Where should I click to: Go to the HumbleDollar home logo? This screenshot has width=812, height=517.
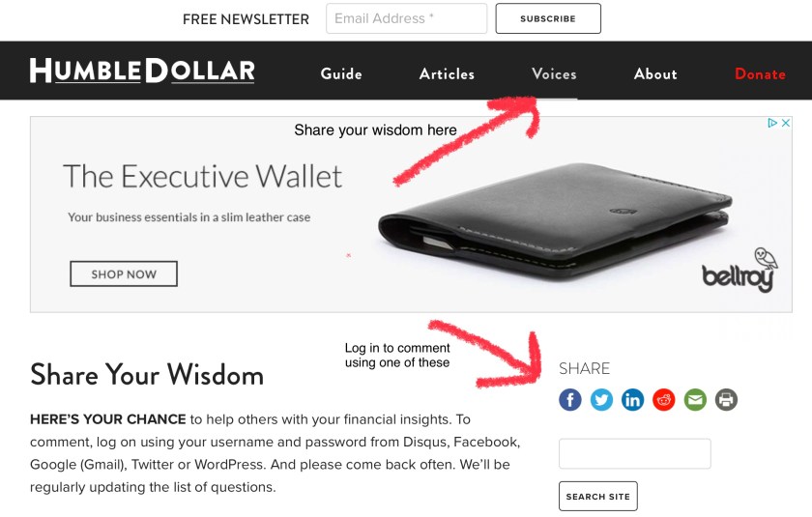(142, 71)
